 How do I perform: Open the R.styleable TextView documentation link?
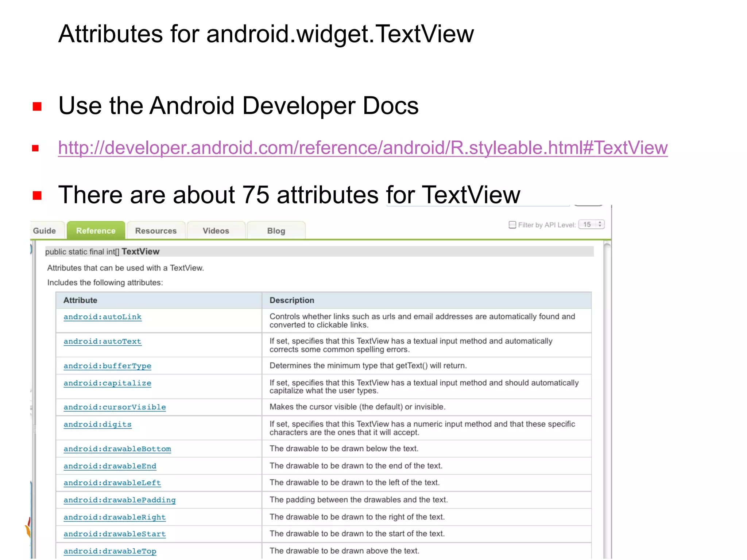363,148
